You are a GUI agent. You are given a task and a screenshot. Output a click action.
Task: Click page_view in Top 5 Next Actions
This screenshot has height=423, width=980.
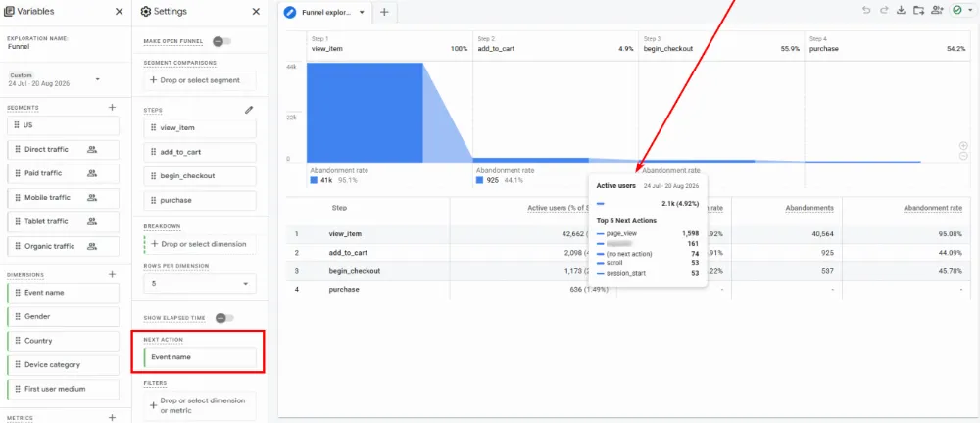[x=621, y=233]
